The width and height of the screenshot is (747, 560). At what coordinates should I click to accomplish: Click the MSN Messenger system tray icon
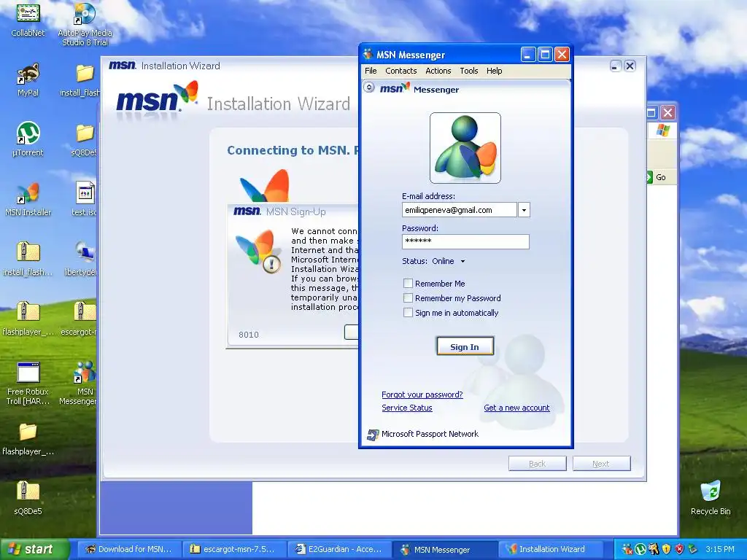pos(627,549)
